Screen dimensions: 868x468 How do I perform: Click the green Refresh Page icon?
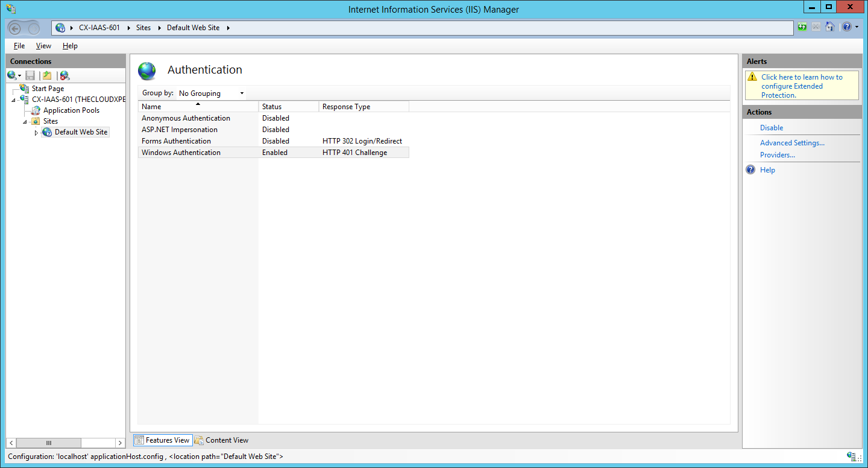(802, 27)
